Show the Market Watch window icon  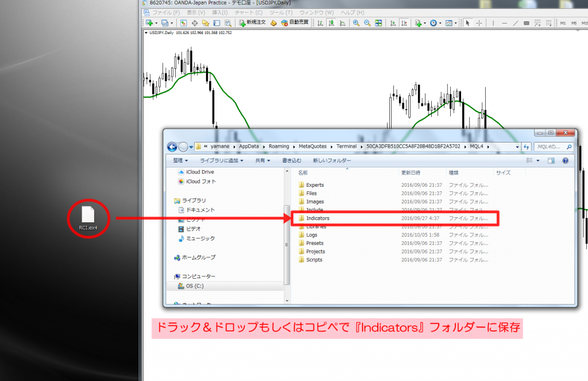pos(183,23)
